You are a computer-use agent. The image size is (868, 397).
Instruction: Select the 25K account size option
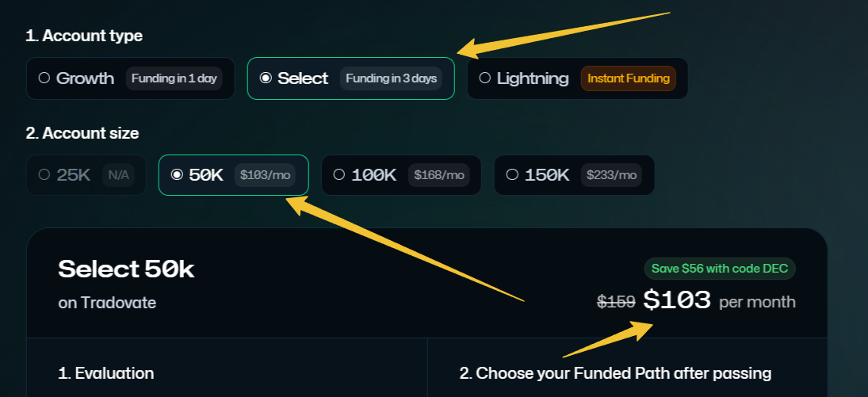[44, 175]
